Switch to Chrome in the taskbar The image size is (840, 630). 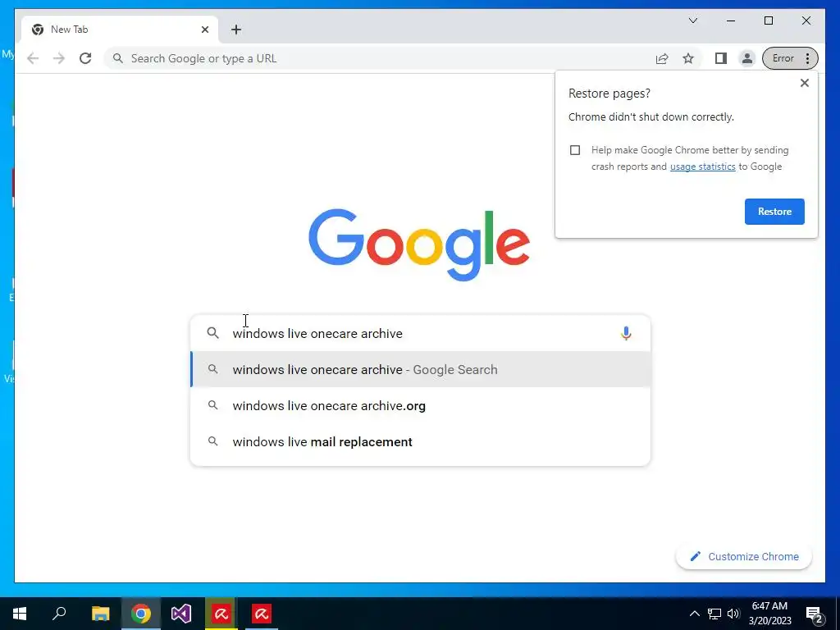[141, 614]
